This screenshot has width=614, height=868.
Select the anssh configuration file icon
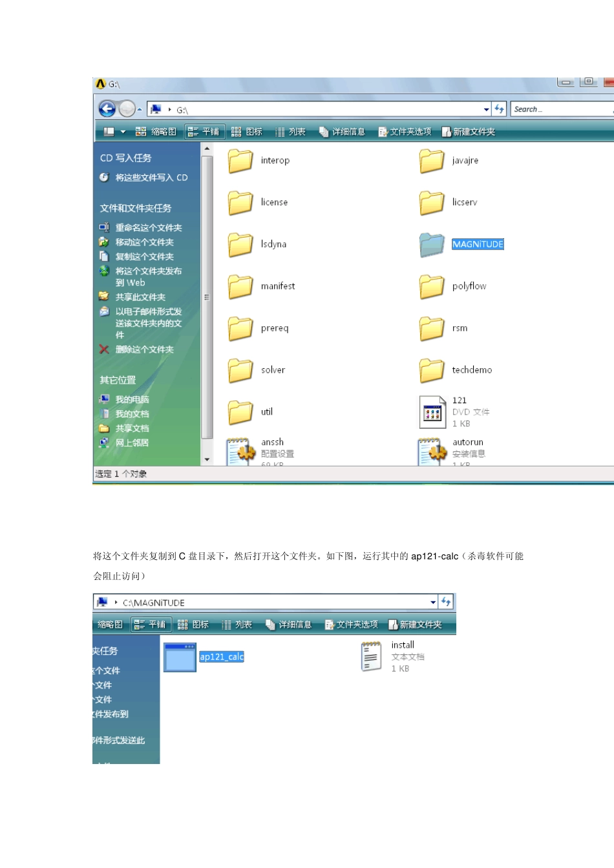tap(240, 451)
